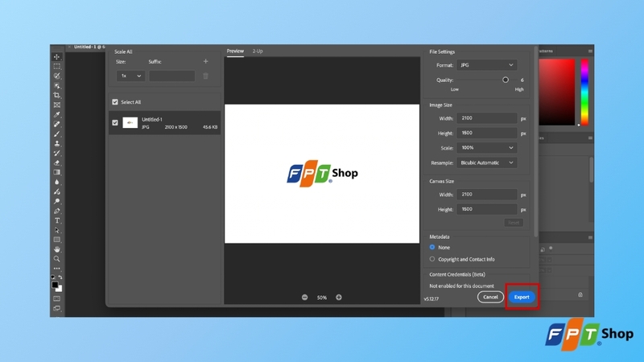The image size is (644, 362).
Task: Select the Rectangular Marquee tool
Action: click(x=56, y=66)
